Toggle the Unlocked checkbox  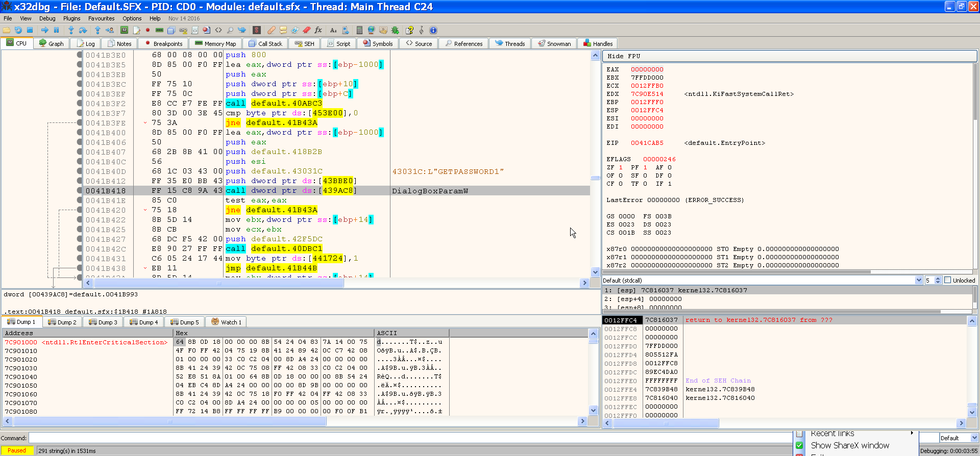click(x=947, y=280)
